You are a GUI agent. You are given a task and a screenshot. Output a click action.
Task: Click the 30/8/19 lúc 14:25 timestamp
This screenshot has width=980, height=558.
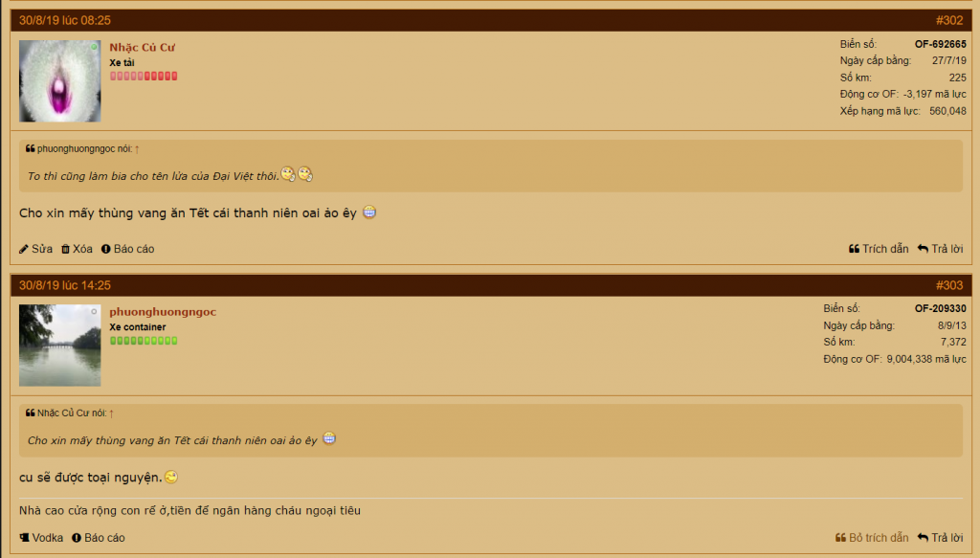click(x=65, y=285)
